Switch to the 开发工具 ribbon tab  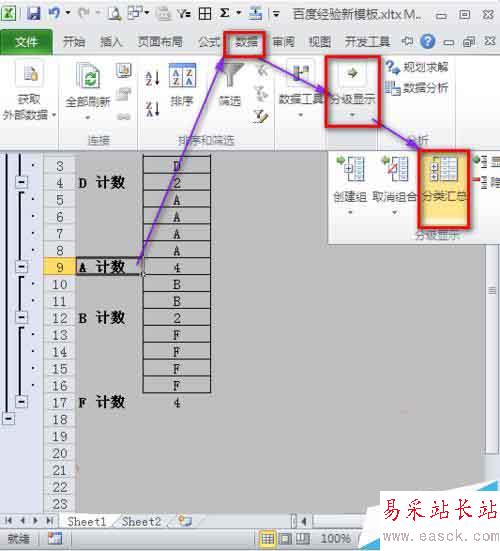[368, 42]
